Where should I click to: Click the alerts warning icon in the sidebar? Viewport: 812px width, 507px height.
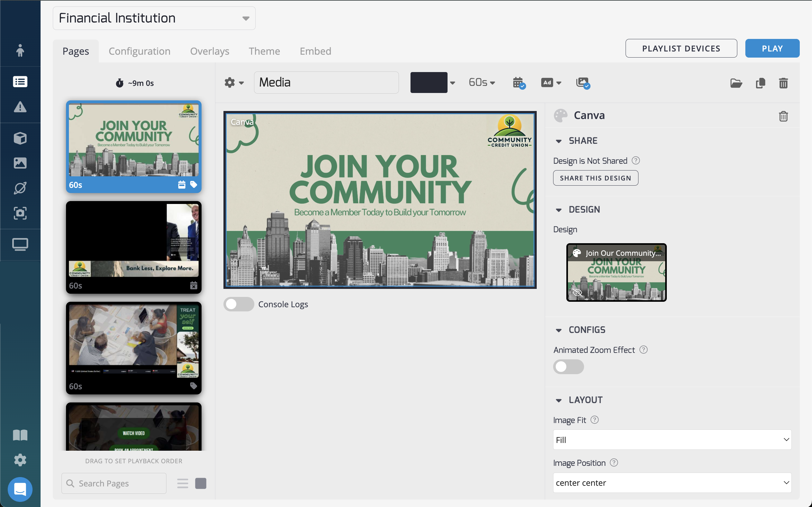point(20,107)
